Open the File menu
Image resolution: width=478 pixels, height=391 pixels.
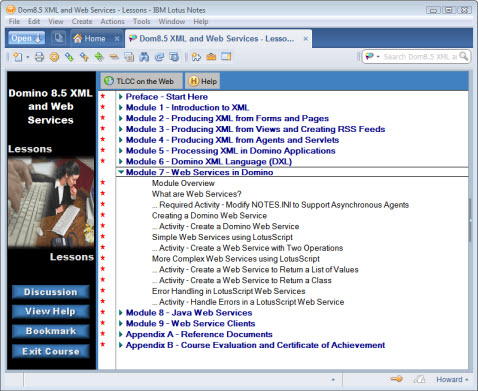[14, 22]
